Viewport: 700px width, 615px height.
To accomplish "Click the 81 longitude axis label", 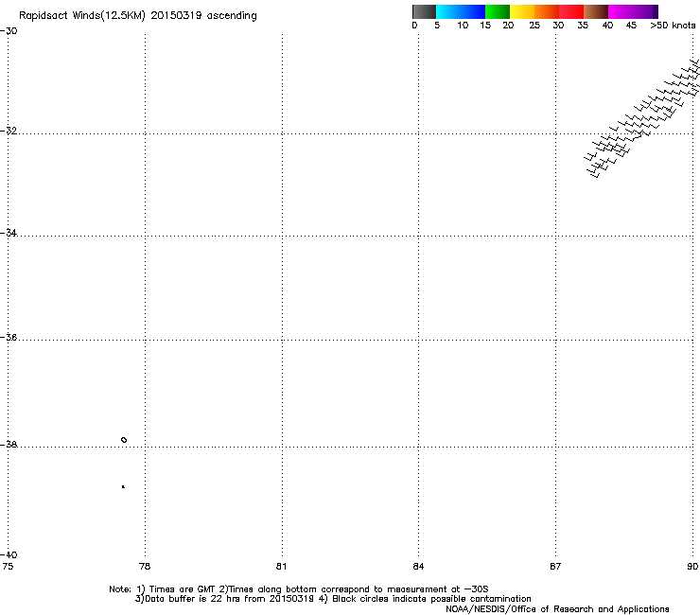I will pos(281,567).
